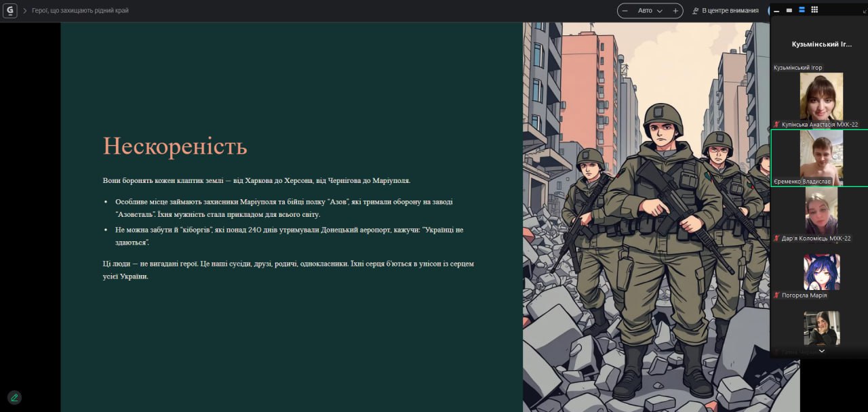The width and height of the screenshot is (868, 412).
Task: Open the presentation title breadcrumb
Action: [x=80, y=11]
